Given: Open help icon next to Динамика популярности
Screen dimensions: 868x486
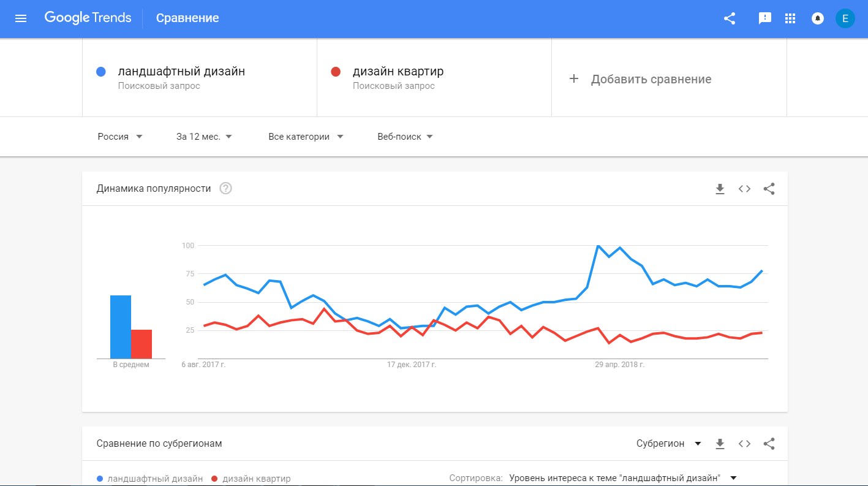Looking at the screenshot, I should click(225, 189).
